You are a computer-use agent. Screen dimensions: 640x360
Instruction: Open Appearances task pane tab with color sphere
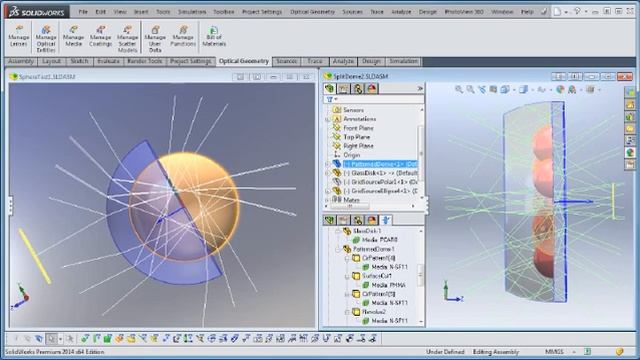630,153
